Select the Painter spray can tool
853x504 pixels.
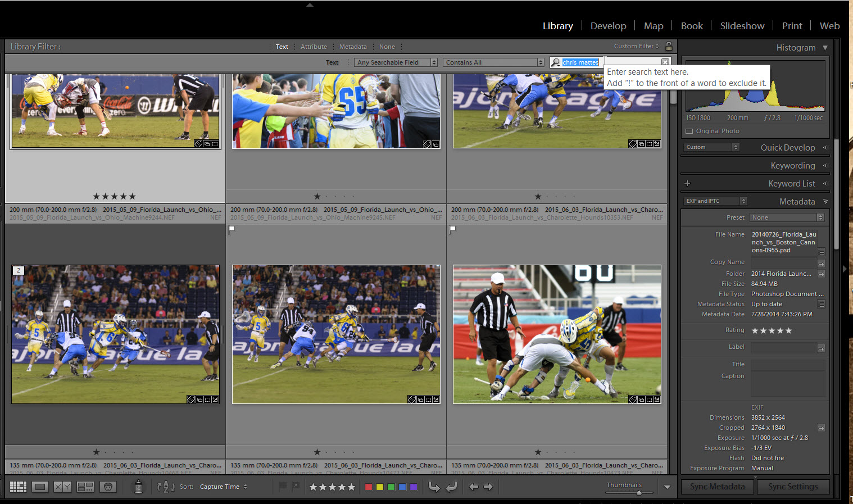point(138,487)
